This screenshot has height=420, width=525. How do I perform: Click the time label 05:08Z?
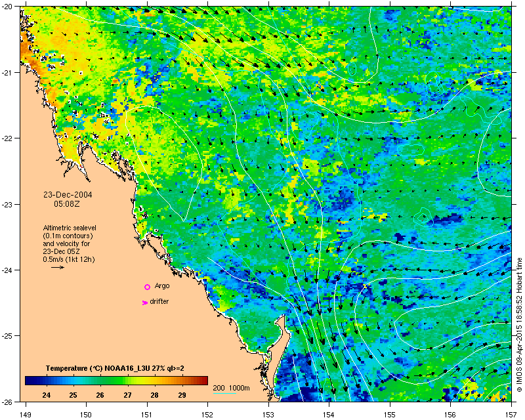click(x=67, y=203)
